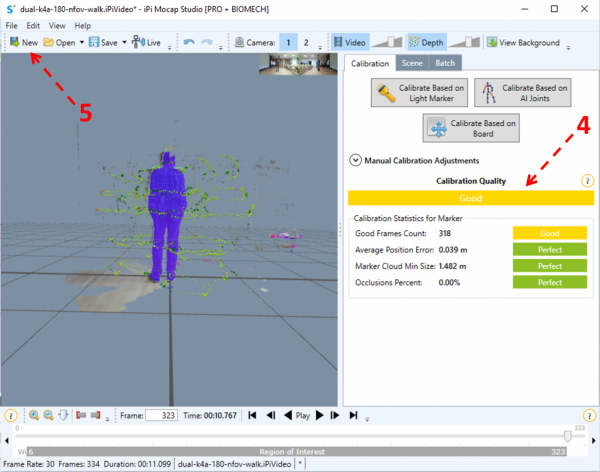
Task: Jump to the last frame
Action: point(353,415)
